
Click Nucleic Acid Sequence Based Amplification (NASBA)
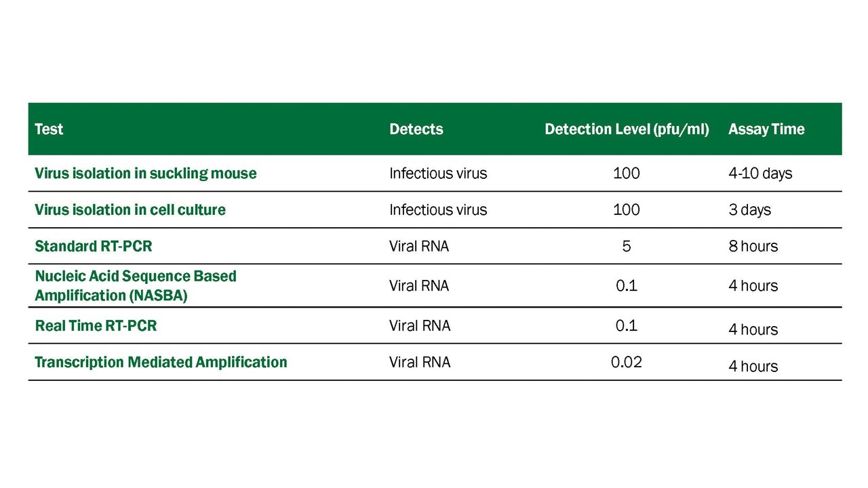pyautogui.click(x=136, y=286)
